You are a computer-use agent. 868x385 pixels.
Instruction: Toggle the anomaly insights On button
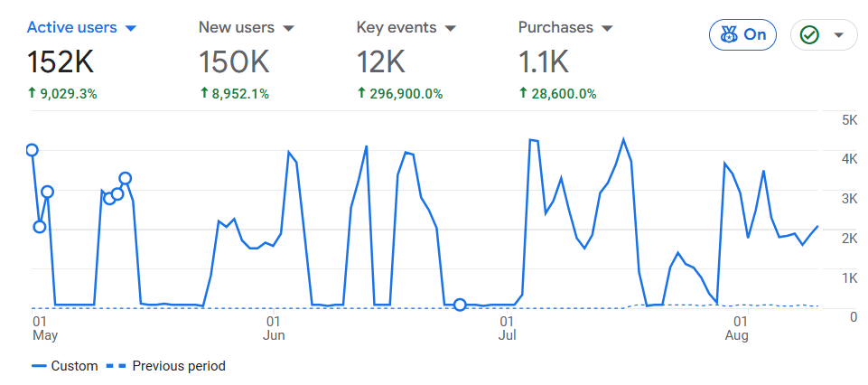pos(742,35)
